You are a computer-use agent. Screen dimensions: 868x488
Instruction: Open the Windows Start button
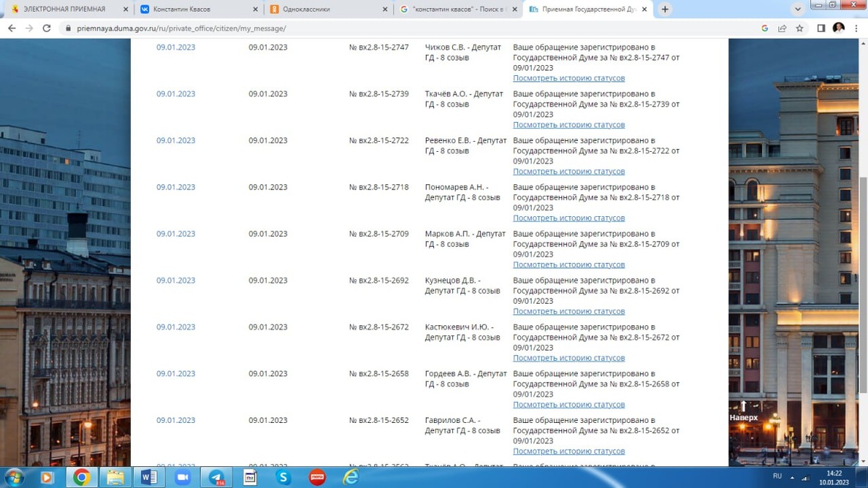coord(14,477)
